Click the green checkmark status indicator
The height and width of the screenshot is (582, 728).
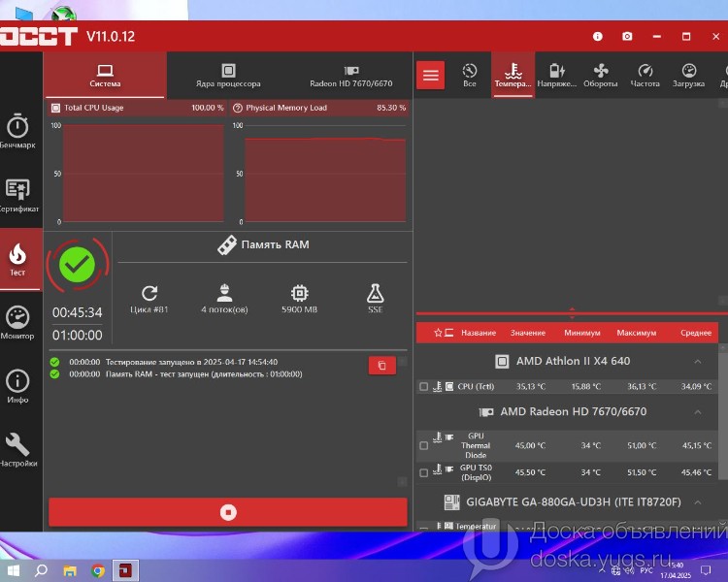[x=77, y=265]
